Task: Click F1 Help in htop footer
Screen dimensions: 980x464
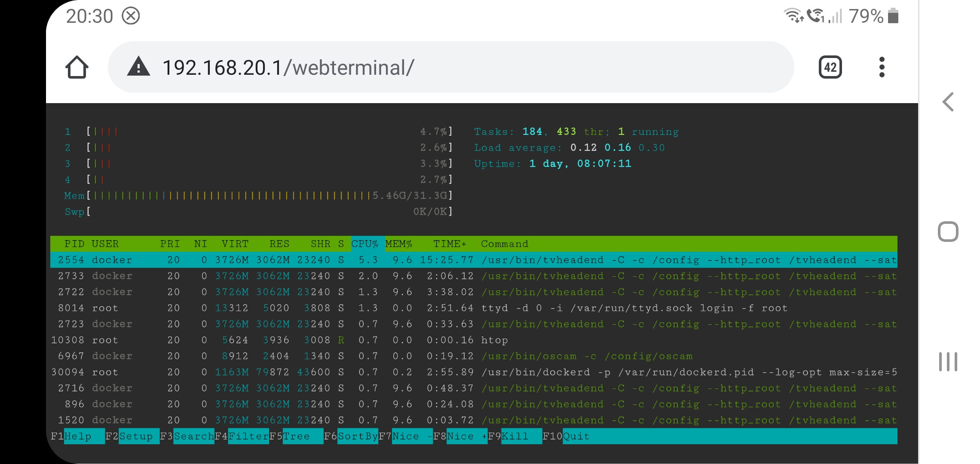Action: 77,436
